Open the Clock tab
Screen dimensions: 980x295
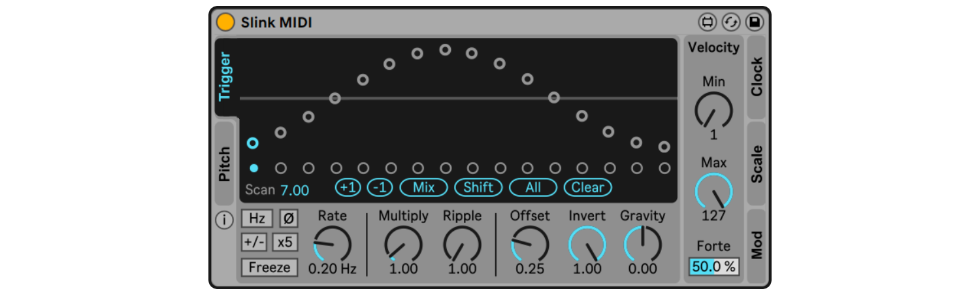click(756, 77)
